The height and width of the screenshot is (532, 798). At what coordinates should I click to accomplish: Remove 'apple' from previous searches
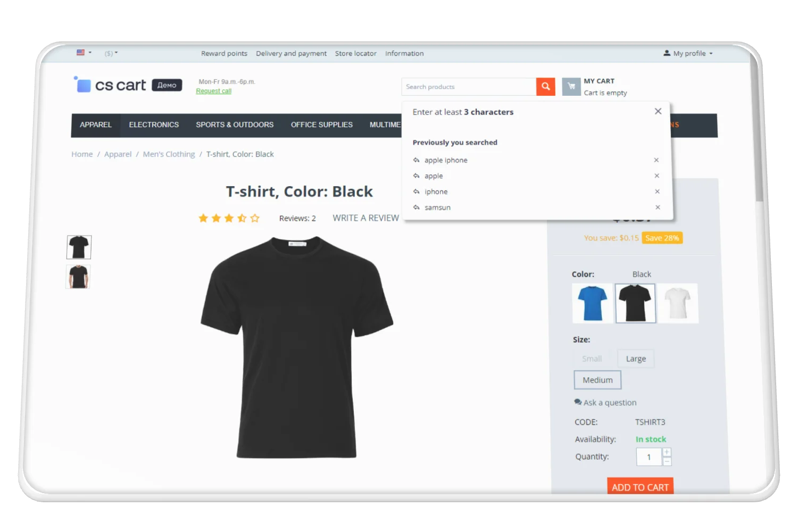[x=657, y=176]
